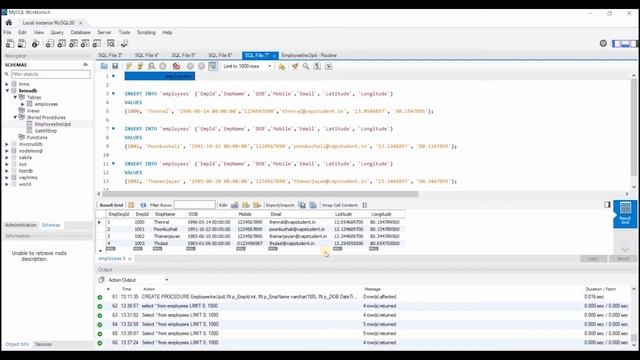Open the home screen icon
Image resolution: width=640 pixels, height=360 pixels.
9,22
